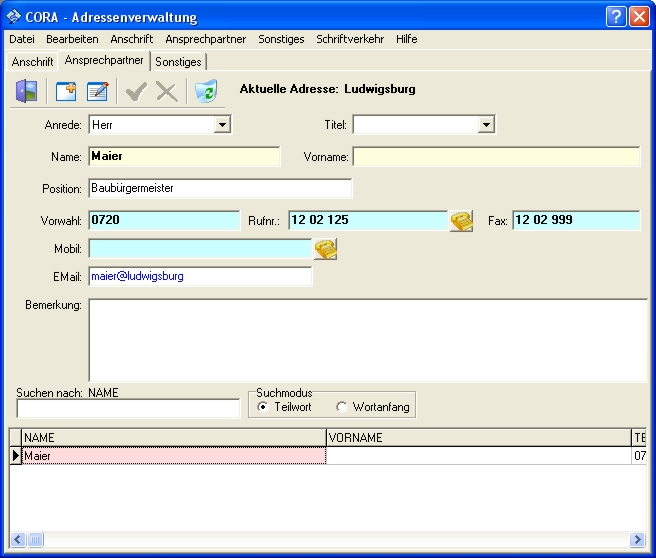Click the EMail field with maier@ludwigsburg
Viewport: 656px width, 558px height.
(200, 276)
